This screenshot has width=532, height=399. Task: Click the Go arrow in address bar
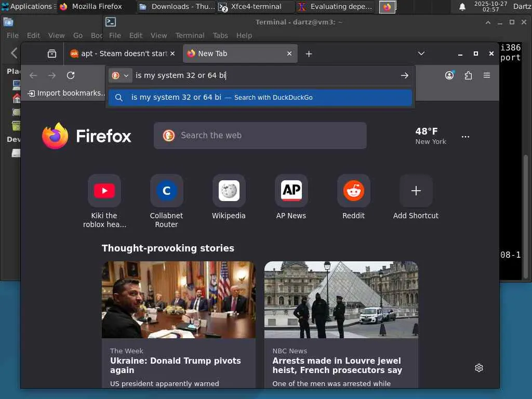pyautogui.click(x=404, y=75)
